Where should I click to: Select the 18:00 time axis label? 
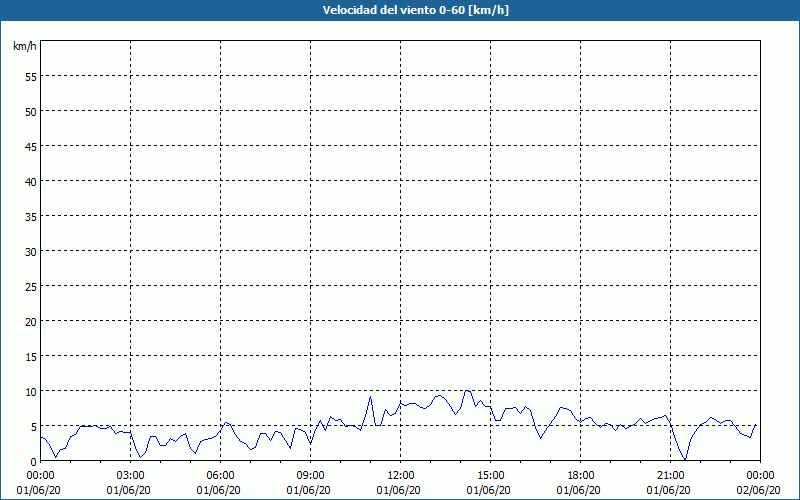pyautogui.click(x=580, y=476)
